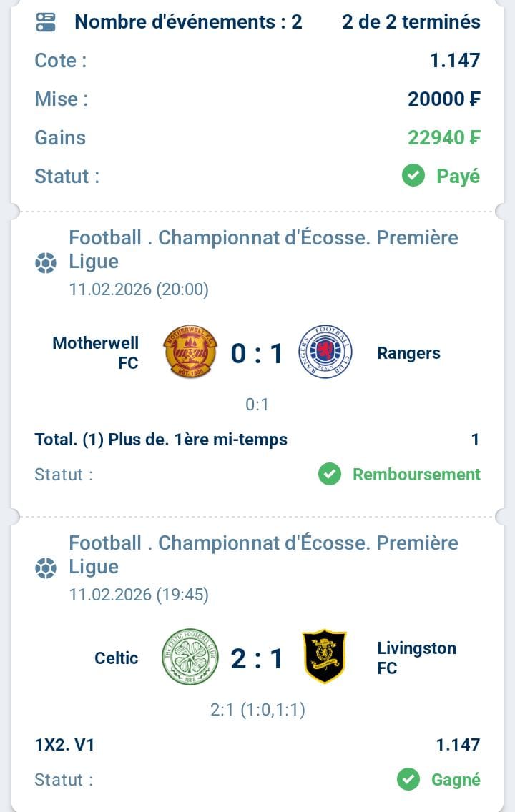Click the bet slip events icon

pos(46,22)
